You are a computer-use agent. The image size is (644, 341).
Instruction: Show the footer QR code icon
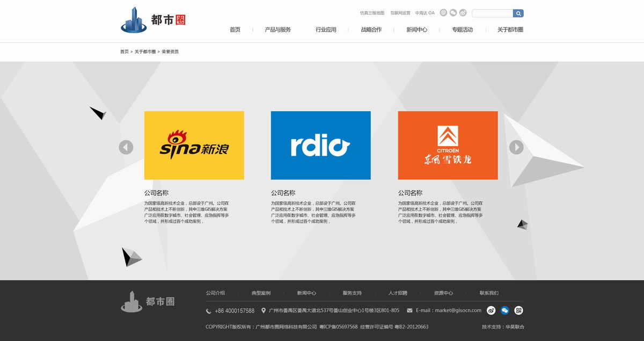coord(518,310)
